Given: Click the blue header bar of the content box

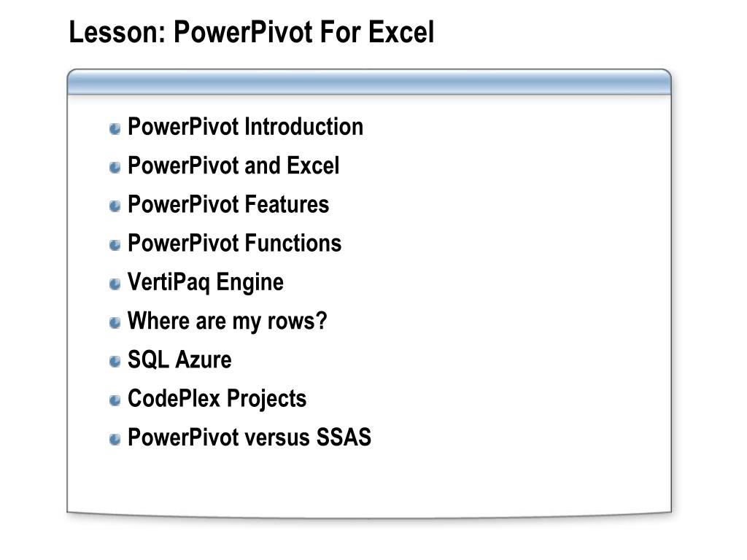Looking at the screenshot, I should click(x=368, y=82).
